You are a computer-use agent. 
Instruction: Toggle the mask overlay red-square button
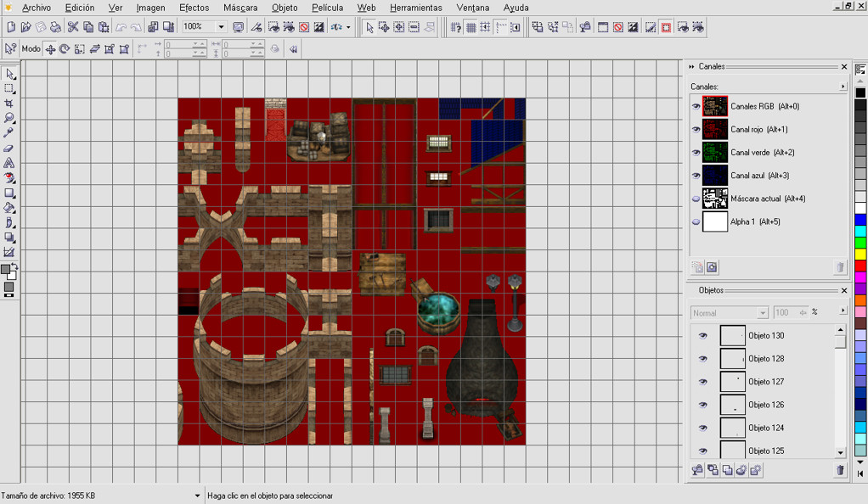[x=666, y=27]
